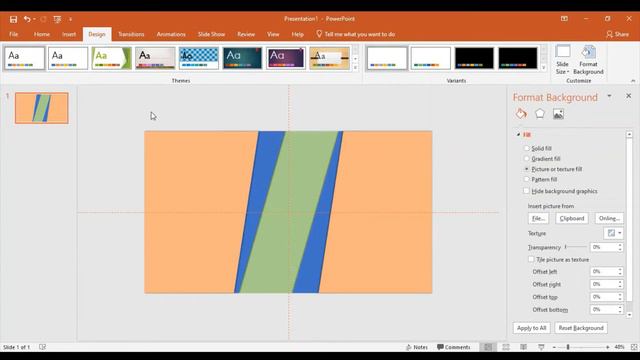The image size is (640, 360).
Task: Open the Home tab
Action: (42, 34)
